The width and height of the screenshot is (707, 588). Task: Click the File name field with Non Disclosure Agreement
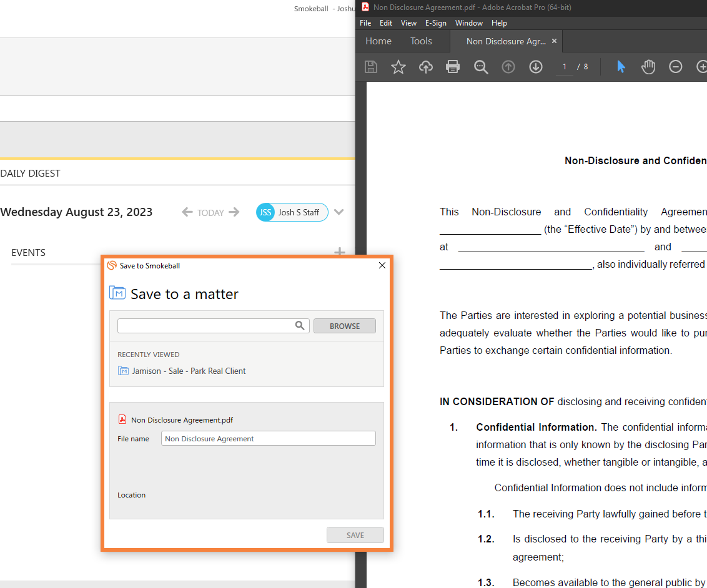(x=269, y=438)
